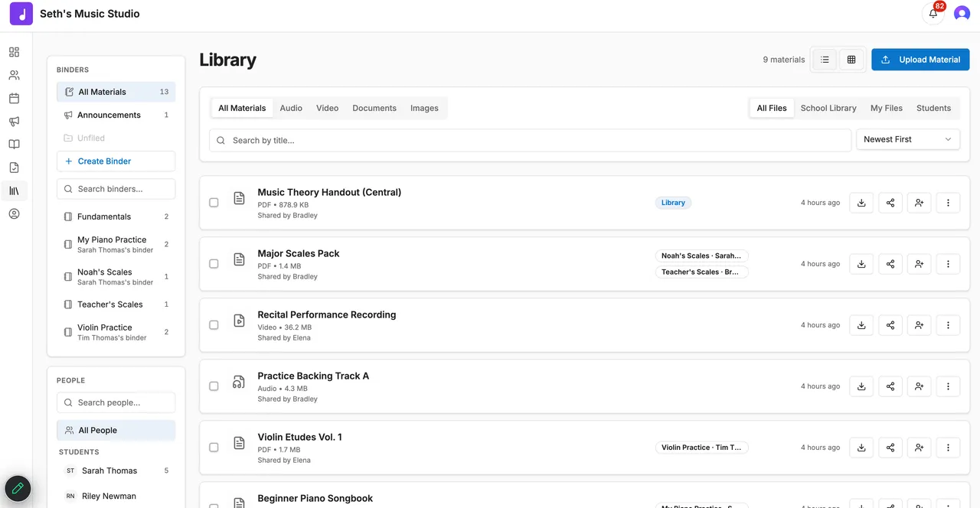
Task: Select All People in People panel
Action: coord(116,430)
